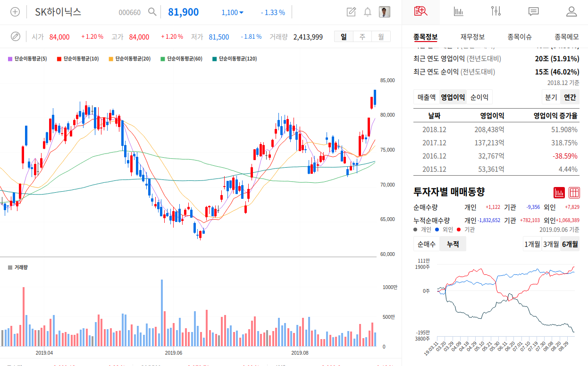Switch to the 종목정보 tab
The height and width of the screenshot is (366, 588).
(425, 37)
